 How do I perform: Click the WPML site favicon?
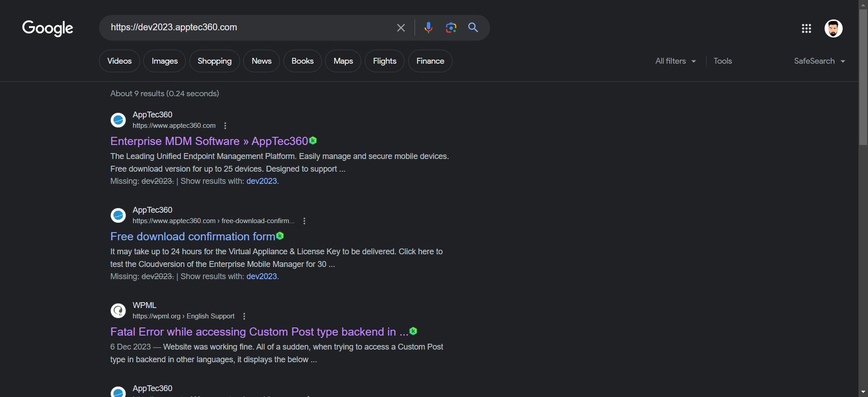[118, 311]
